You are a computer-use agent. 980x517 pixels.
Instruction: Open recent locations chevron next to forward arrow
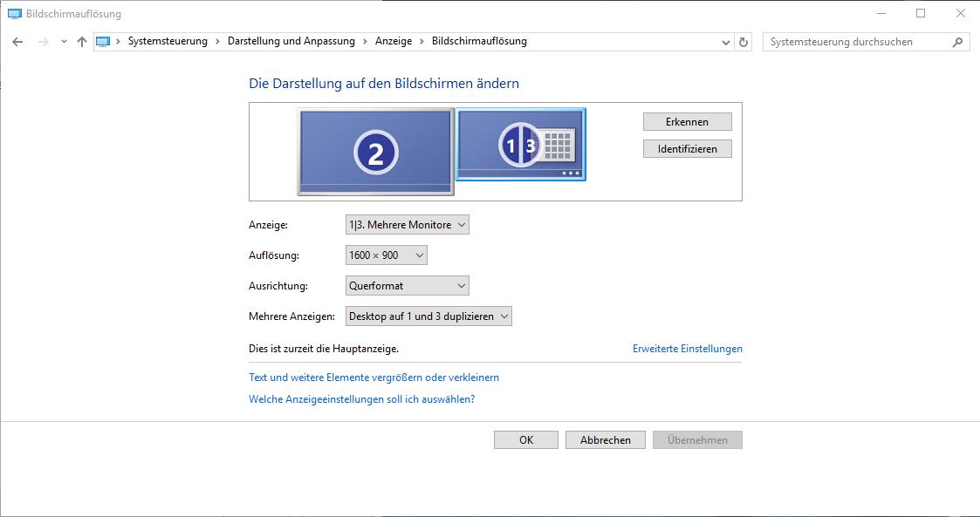coord(64,42)
